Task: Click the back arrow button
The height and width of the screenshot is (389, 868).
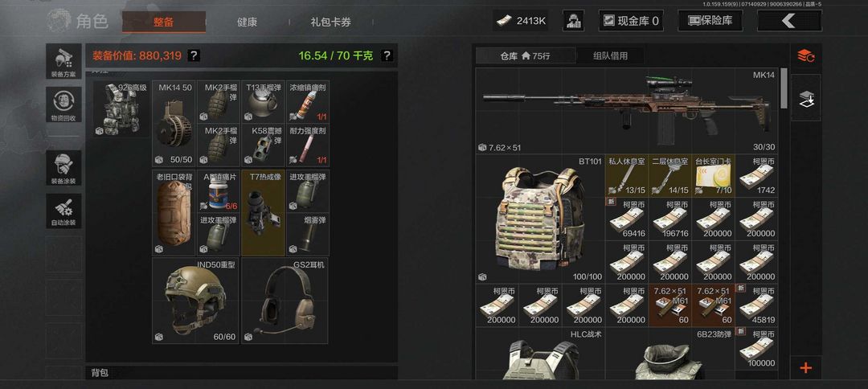Action: 789,21
